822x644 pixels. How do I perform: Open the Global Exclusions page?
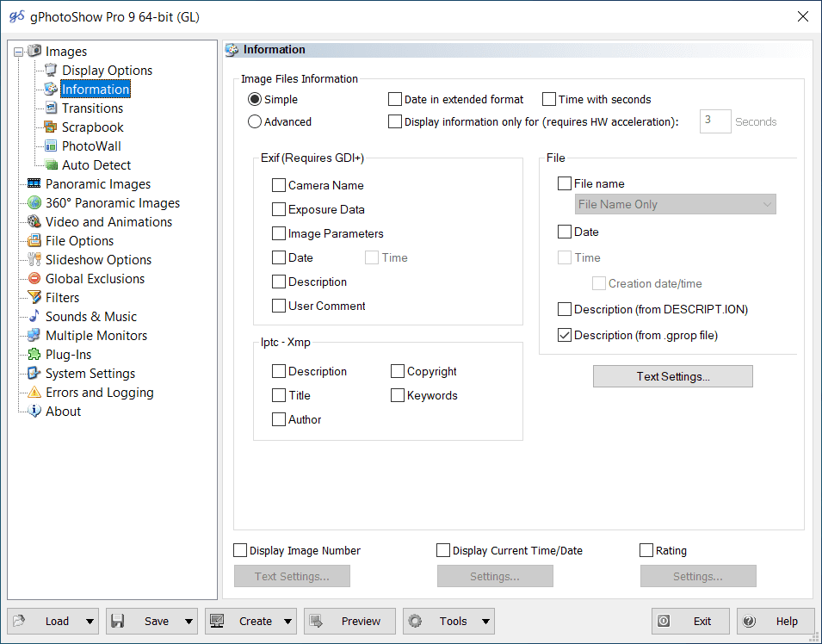95,278
